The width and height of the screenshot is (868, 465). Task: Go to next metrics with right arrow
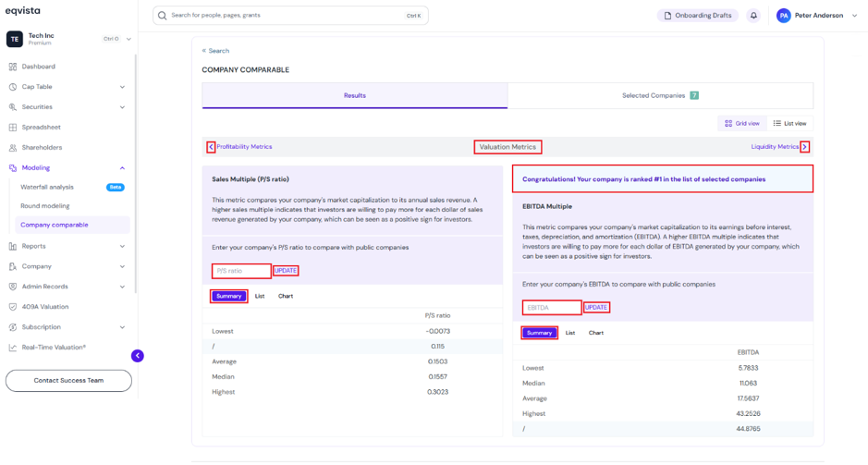pyautogui.click(x=805, y=147)
